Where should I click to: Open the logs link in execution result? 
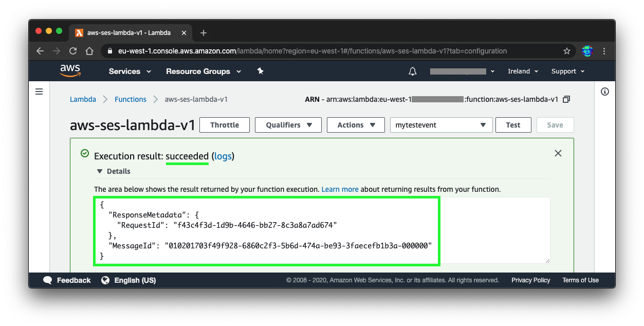pos(223,156)
